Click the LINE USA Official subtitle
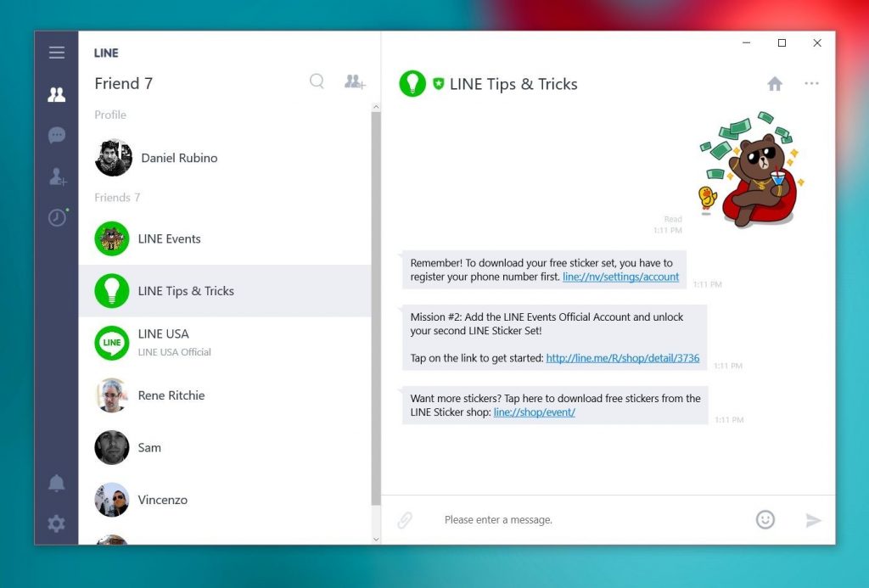The image size is (869, 588). coord(175,352)
